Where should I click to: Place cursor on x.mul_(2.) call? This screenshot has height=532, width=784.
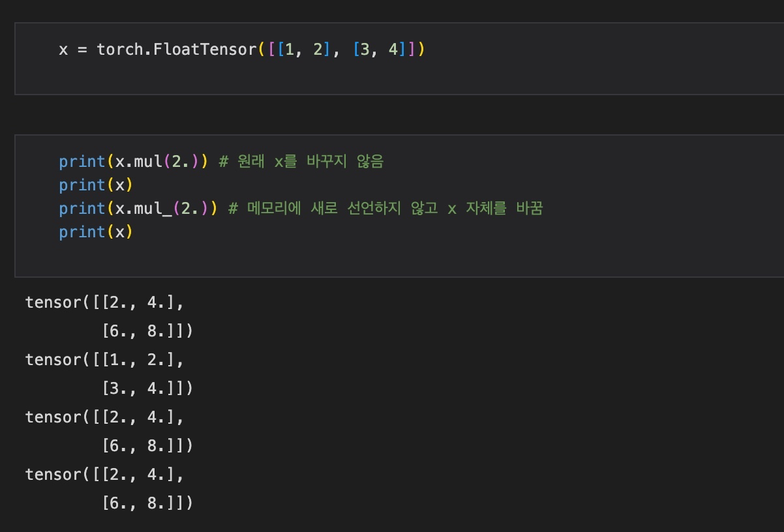point(162,209)
